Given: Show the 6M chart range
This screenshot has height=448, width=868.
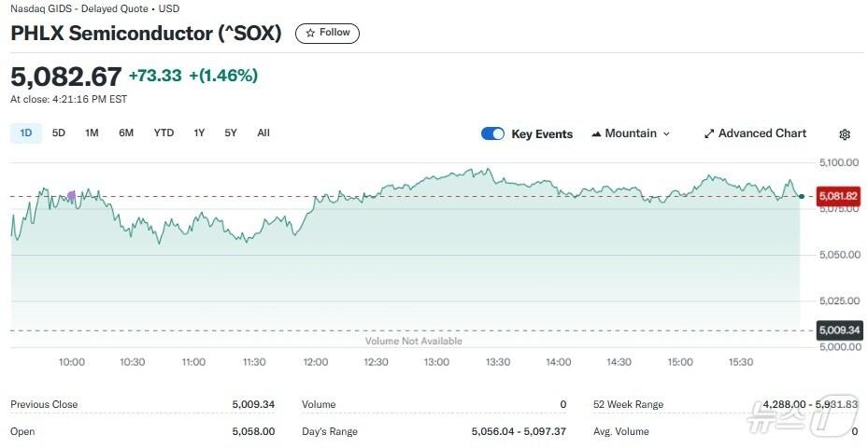Looking at the screenshot, I should [x=126, y=133].
